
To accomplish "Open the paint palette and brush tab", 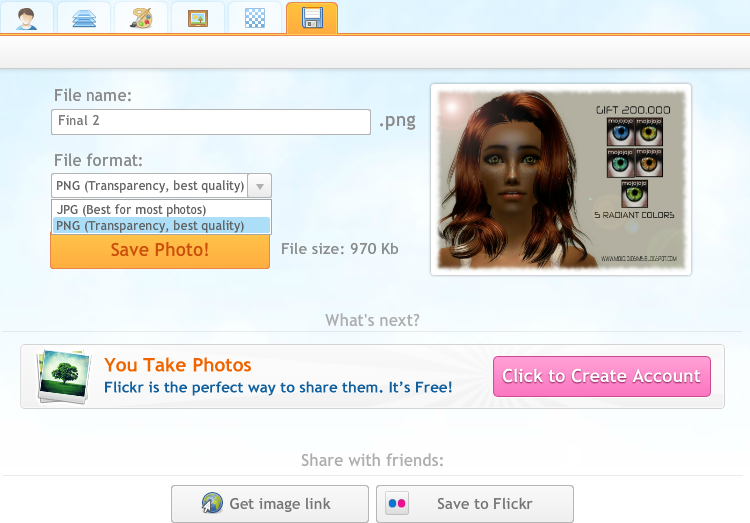I will point(141,18).
